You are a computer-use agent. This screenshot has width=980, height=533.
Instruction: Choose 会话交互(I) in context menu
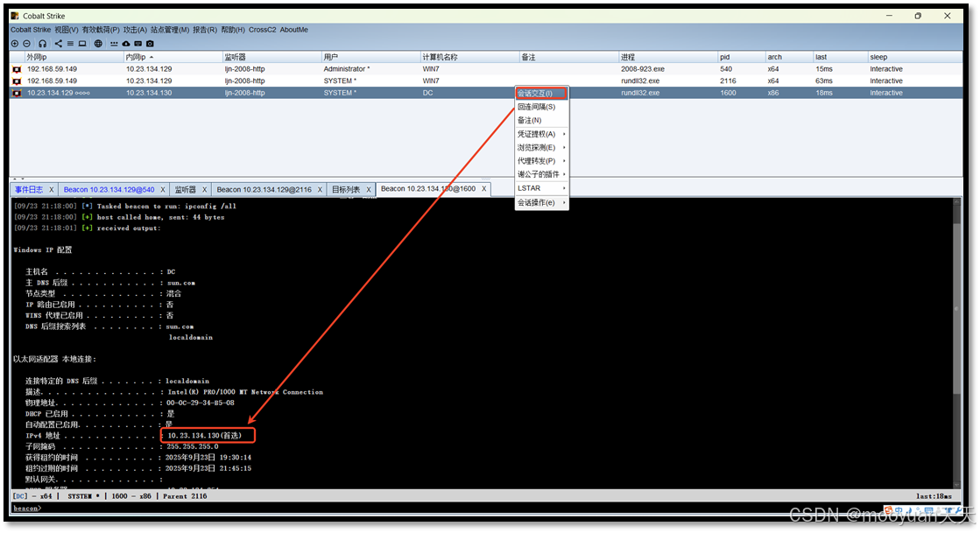tap(541, 93)
